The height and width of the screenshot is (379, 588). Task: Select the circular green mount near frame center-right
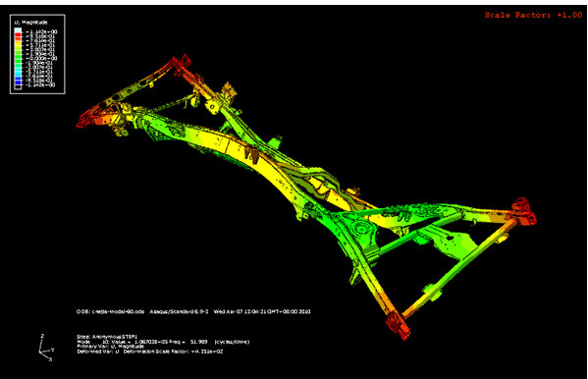(361, 230)
